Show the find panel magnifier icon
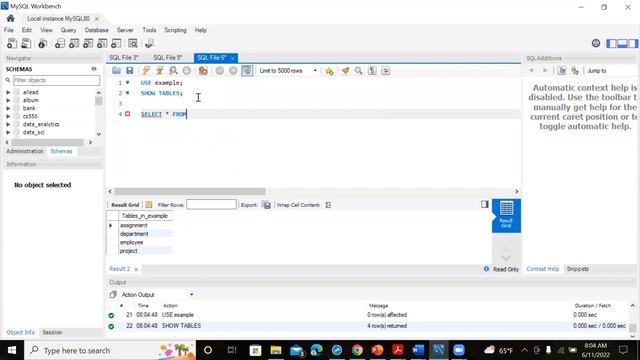Screen dimensions: 640x360 click(x=358, y=71)
